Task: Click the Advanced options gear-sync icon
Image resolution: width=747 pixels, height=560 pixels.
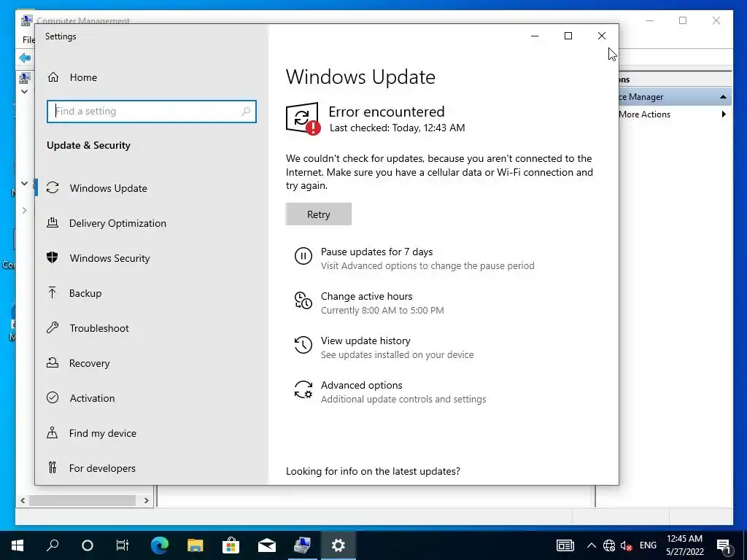Action: (303, 389)
